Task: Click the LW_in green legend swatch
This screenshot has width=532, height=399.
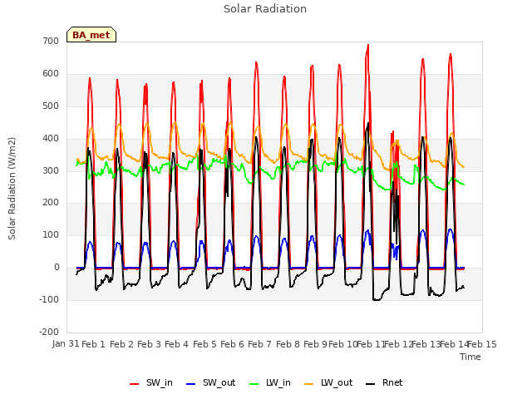Action: tap(254, 384)
